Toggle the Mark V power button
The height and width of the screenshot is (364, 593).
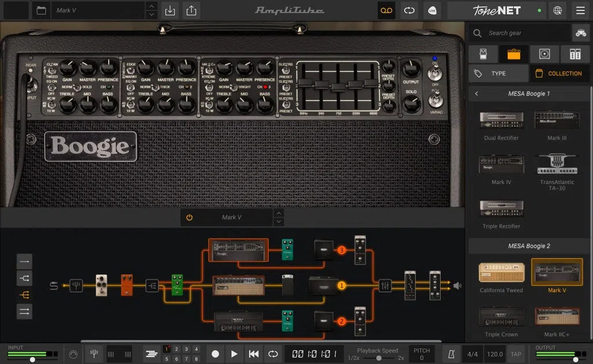[191, 218]
